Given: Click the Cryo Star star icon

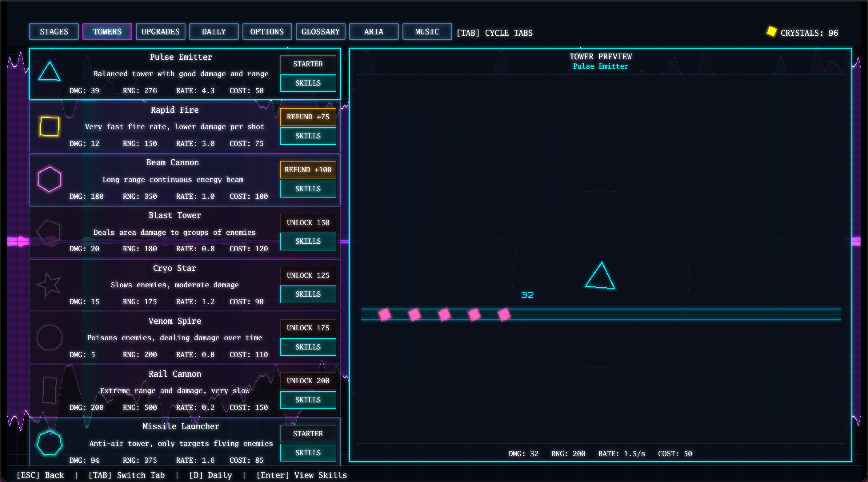Looking at the screenshot, I should pos(49,285).
